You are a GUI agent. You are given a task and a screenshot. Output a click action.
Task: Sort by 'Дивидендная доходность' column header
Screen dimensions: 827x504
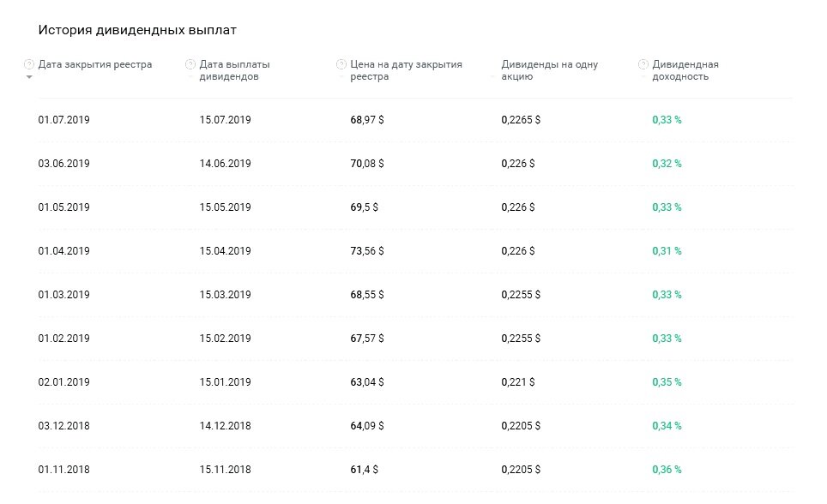click(685, 70)
